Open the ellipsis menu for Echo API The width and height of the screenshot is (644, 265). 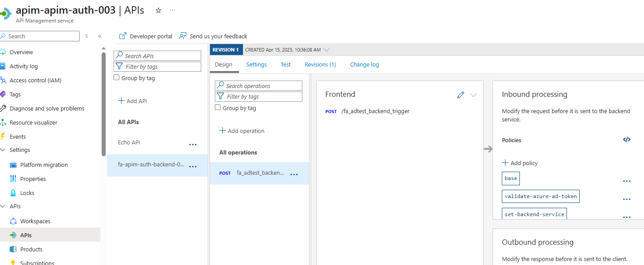tap(193, 144)
